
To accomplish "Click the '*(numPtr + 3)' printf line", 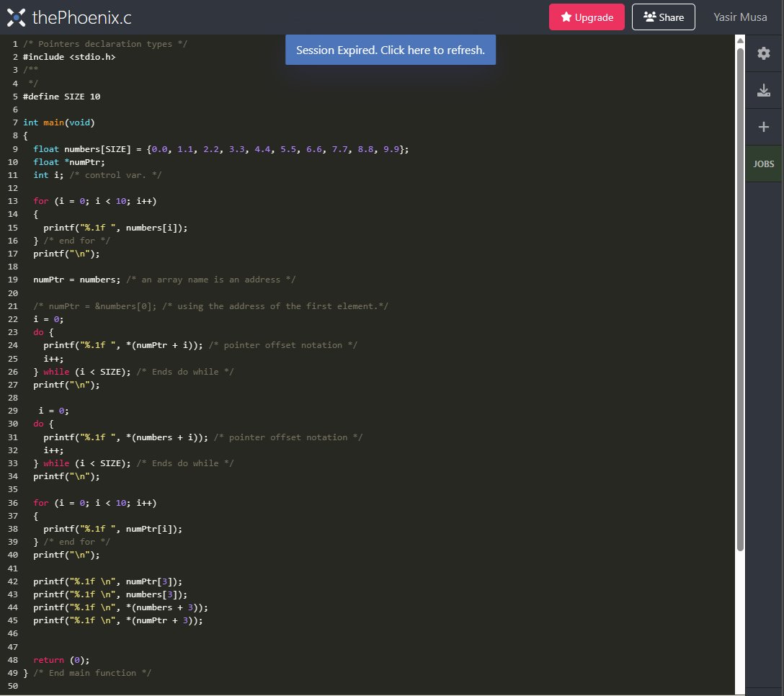I will (x=118, y=620).
